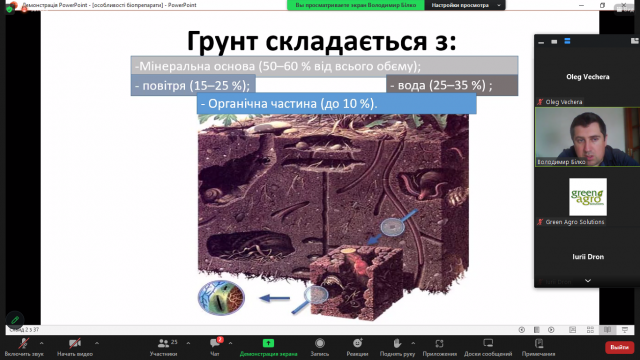The height and width of the screenshot is (360, 640).
Task: Click Демонстрация экрана share screen button
Action: pyautogui.click(x=268, y=348)
